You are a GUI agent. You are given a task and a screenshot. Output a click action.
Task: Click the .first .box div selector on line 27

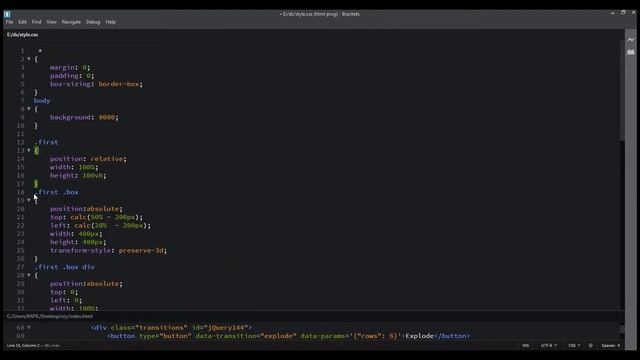point(64,267)
